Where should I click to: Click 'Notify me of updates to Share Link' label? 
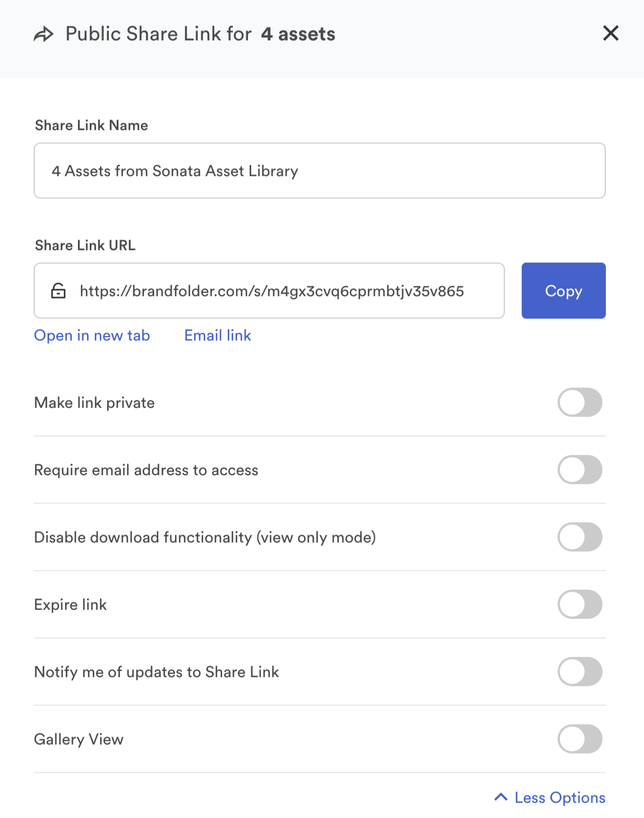pos(157,672)
